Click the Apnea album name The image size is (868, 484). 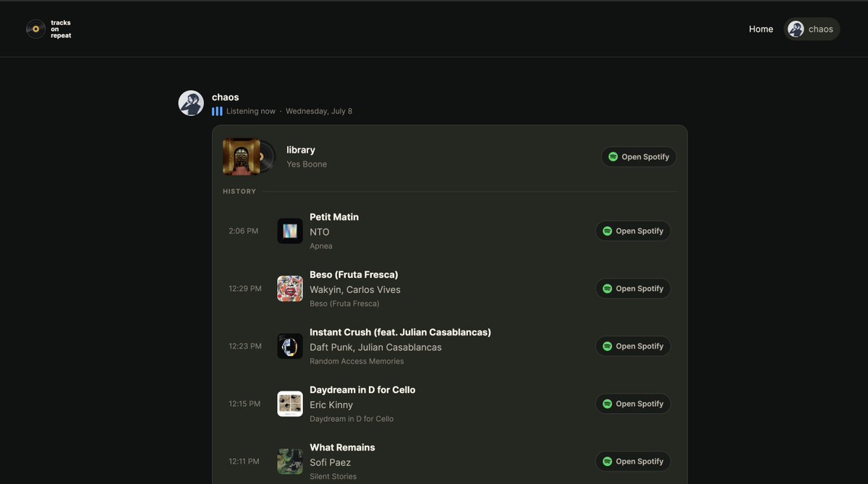[321, 246]
